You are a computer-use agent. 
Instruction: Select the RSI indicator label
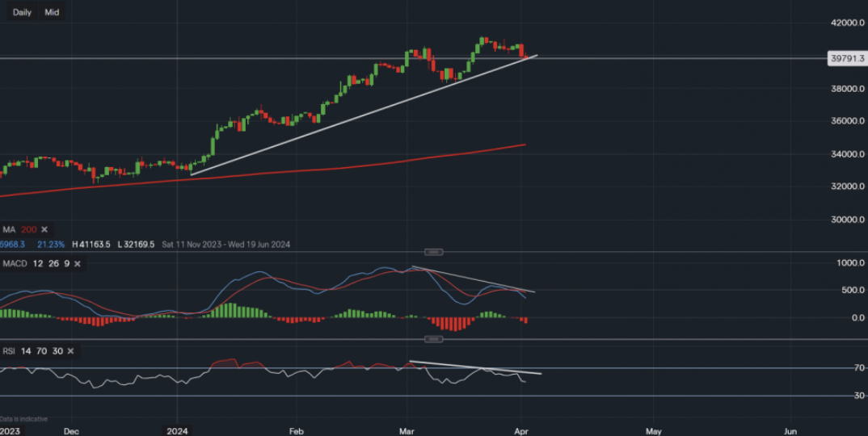(x=10, y=351)
